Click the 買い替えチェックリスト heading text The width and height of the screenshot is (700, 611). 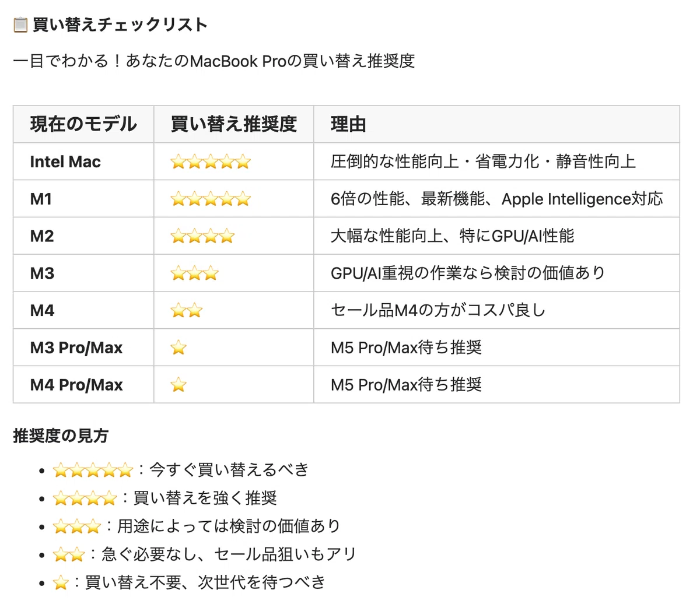[120, 24]
